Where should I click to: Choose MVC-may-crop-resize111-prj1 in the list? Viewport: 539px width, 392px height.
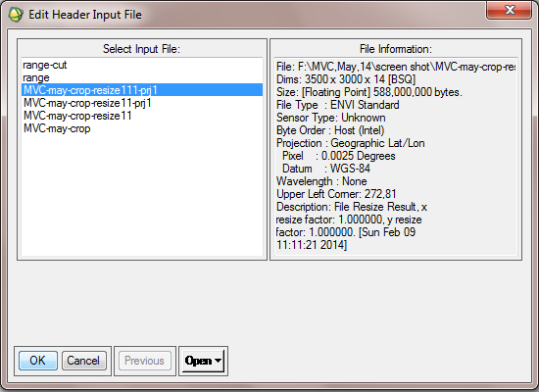tap(142, 90)
